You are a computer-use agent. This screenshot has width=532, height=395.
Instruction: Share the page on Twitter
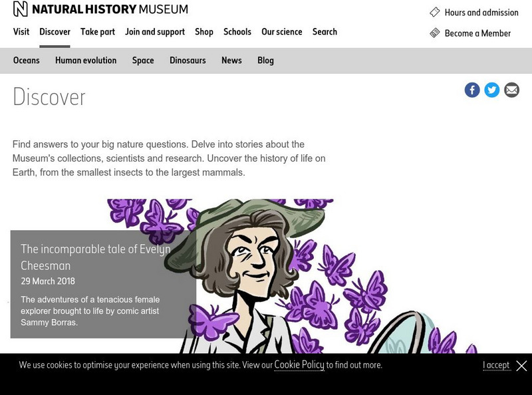coord(491,90)
